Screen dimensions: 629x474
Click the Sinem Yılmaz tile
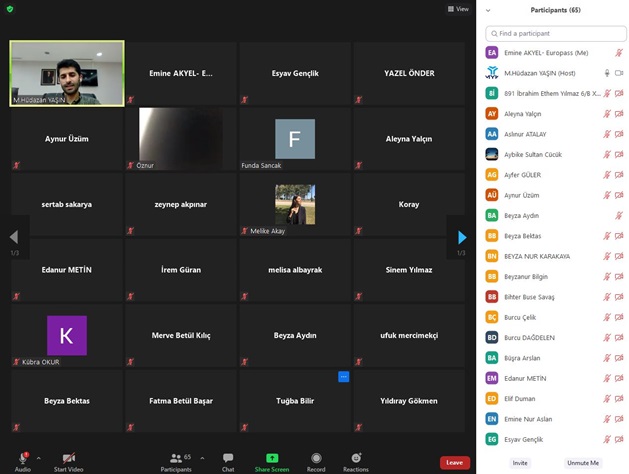409,270
